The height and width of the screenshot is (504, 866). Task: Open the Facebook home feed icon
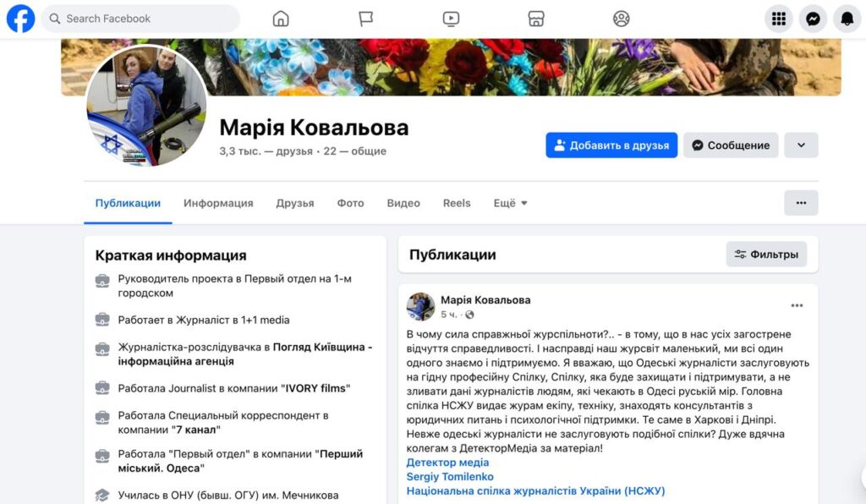281,19
